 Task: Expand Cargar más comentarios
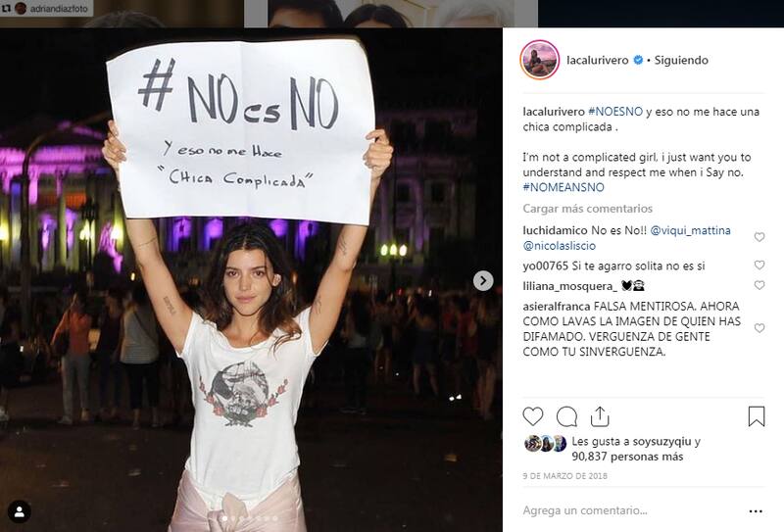click(587, 209)
